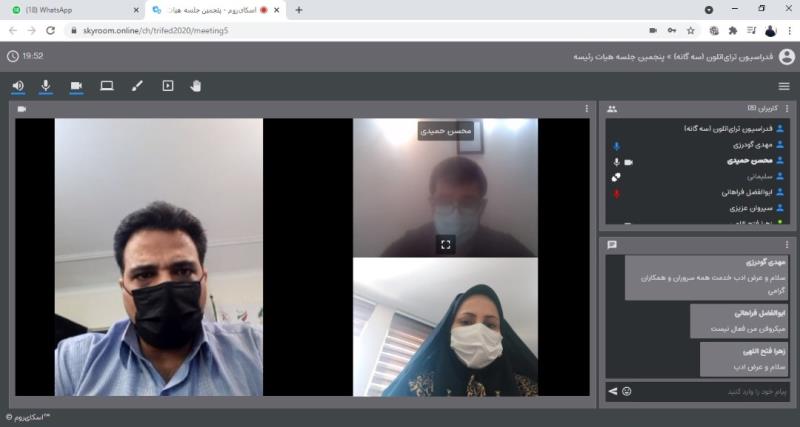The width and height of the screenshot is (800, 427).
Task: Open a new browser tab
Action: pos(299,10)
